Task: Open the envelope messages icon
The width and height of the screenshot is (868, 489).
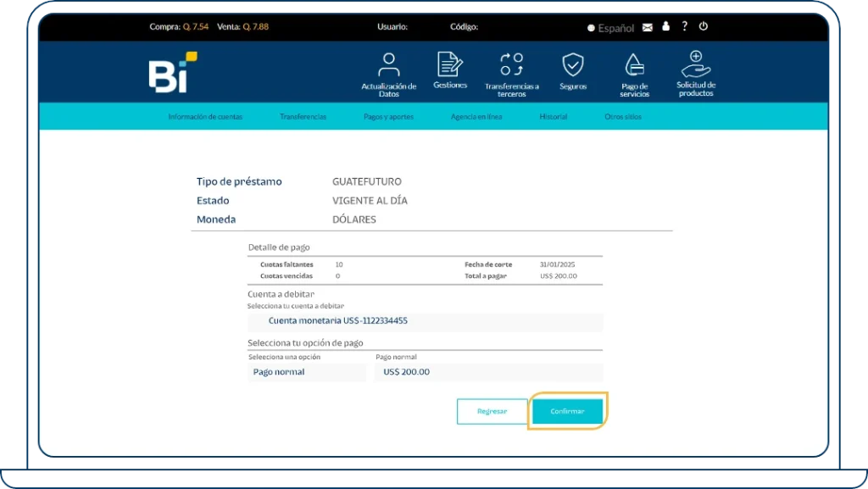Action: [648, 28]
